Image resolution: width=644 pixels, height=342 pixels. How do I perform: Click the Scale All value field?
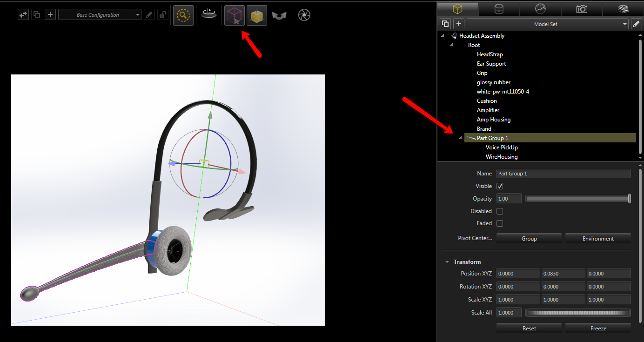point(509,313)
